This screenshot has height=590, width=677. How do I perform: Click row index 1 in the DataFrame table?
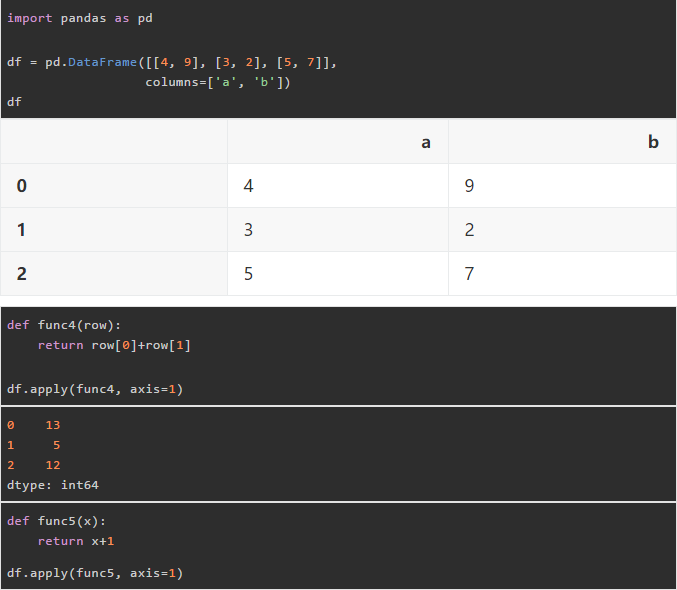click(22, 230)
